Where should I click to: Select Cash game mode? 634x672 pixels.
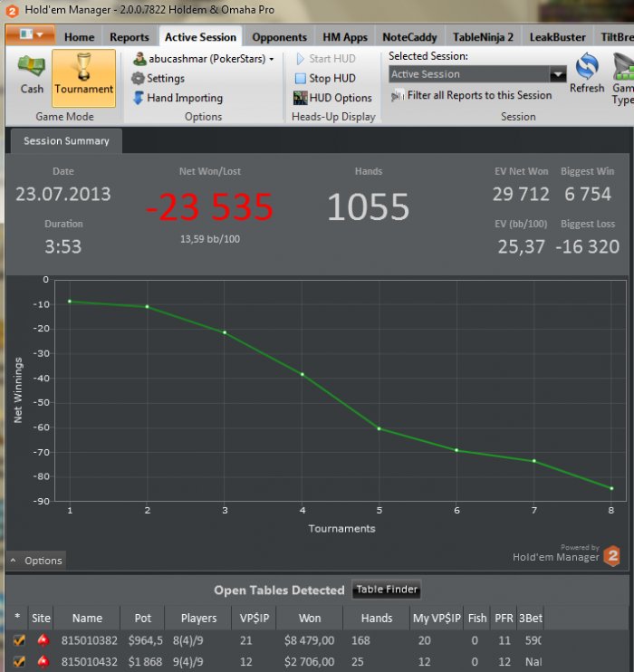(32, 76)
